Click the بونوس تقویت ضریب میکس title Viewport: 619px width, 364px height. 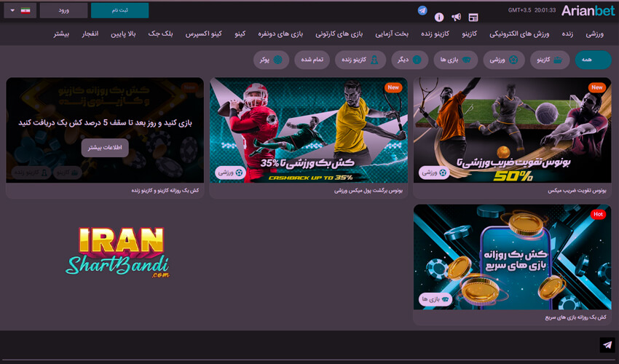click(577, 191)
